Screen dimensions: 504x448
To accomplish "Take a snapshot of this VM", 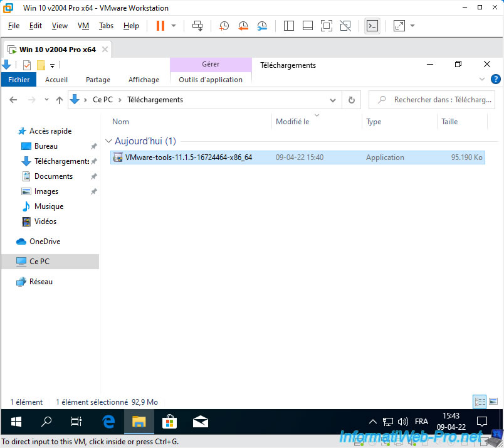I will click(x=224, y=26).
